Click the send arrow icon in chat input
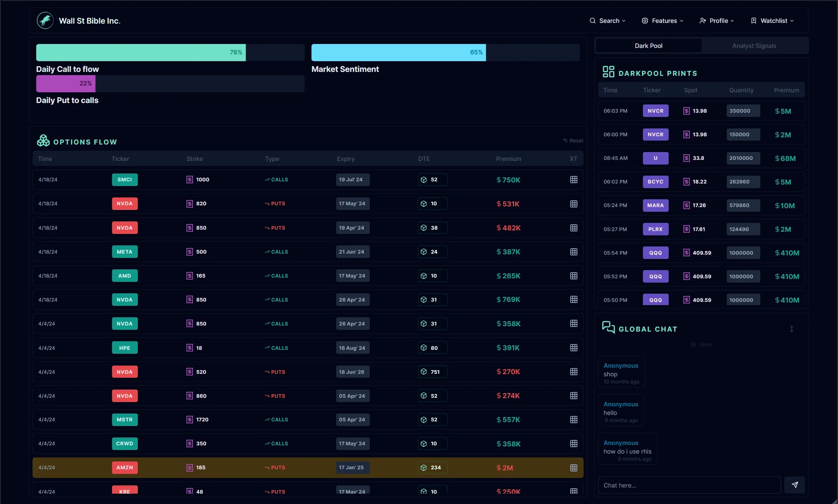The width and height of the screenshot is (838, 504). [795, 485]
